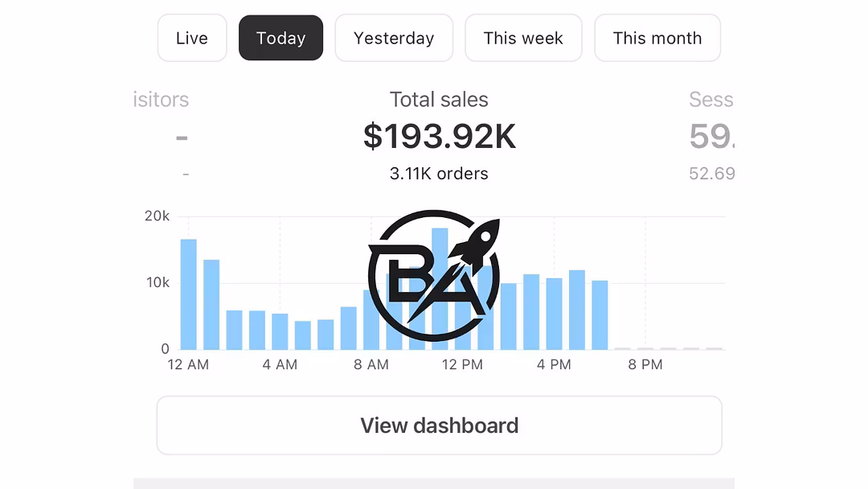
Task: Click the 20k y-axis label
Action: pos(157,216)
